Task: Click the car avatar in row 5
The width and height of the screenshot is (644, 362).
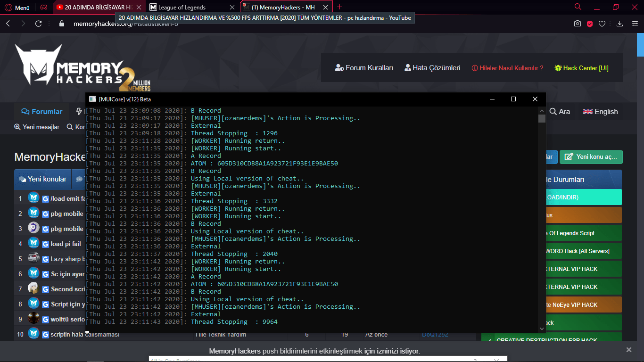Action: coord(33,258)
